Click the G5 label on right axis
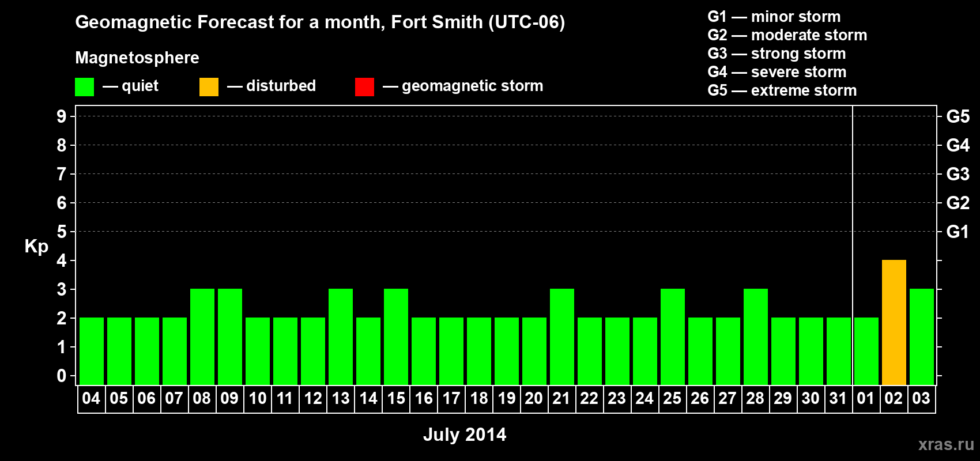This screenshot has width=980, height=461. pyautogui.click(x=958, y=116)
